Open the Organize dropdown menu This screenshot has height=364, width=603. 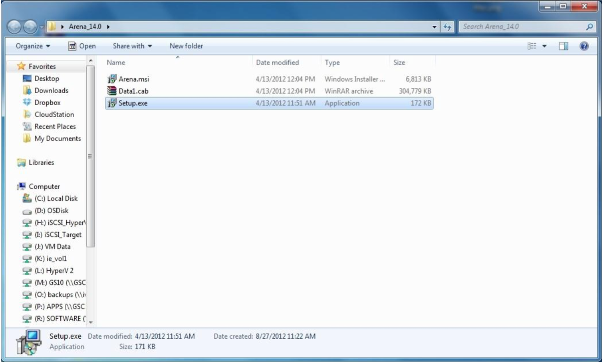(33, 46)
